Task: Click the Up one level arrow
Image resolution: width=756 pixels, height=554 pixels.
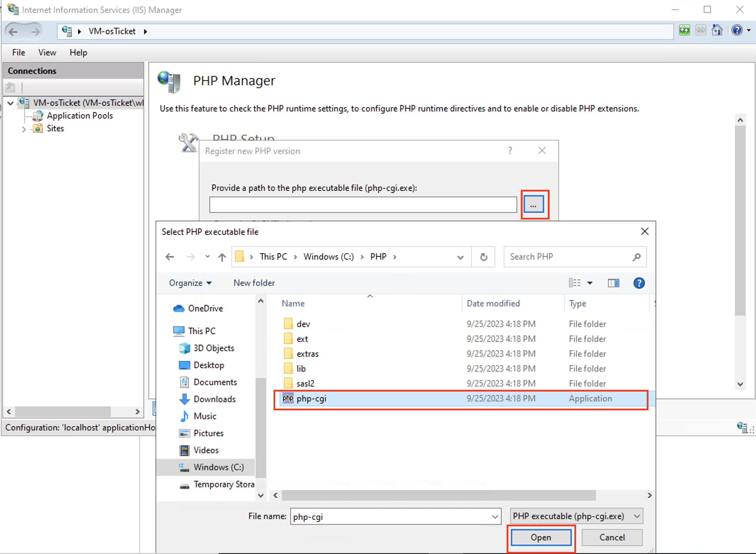Action: pos(222,257)
